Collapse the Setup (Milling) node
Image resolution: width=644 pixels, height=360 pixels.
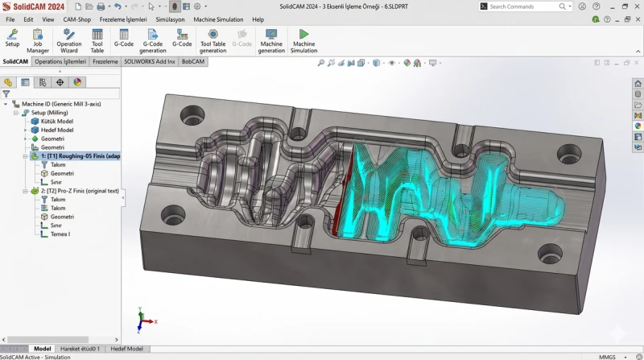tap(16, 113)
